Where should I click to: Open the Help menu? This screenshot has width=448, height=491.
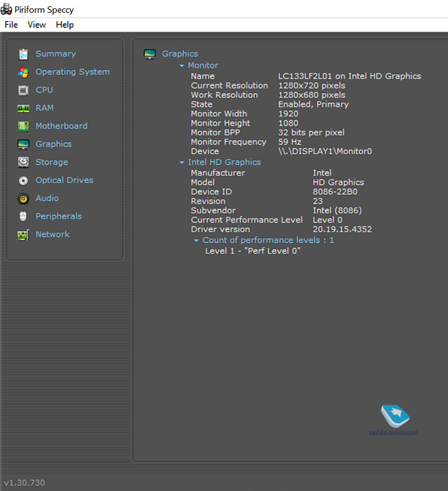pyautogui.click(x=64, y=25)
